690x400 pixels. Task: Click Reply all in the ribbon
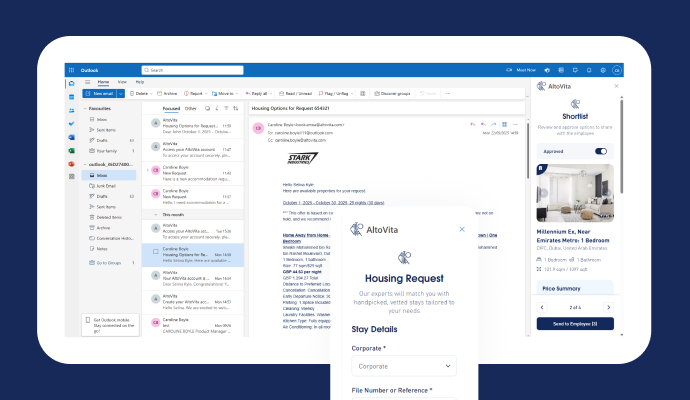[x=257, y=93]
